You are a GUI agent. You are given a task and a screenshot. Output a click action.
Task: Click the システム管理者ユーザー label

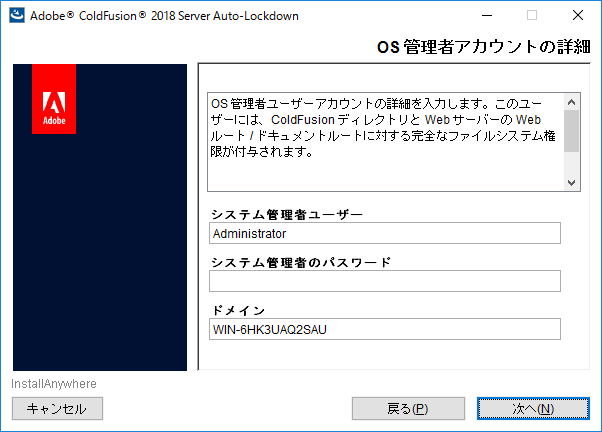pyautogui.click(x=287, y=214)
